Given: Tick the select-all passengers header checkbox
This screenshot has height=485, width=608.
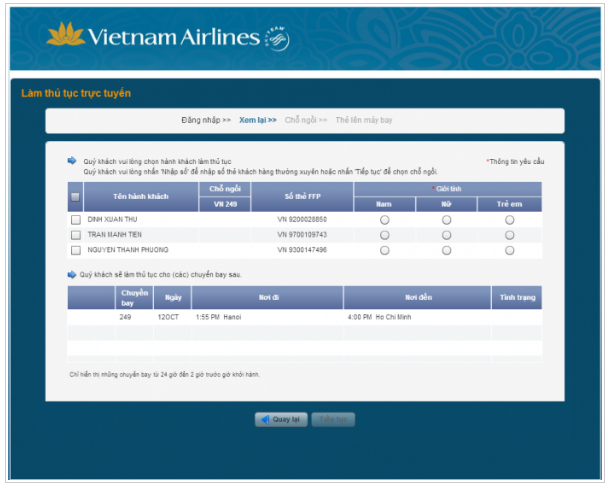Looking at the screenshot, I should [75, 197].
